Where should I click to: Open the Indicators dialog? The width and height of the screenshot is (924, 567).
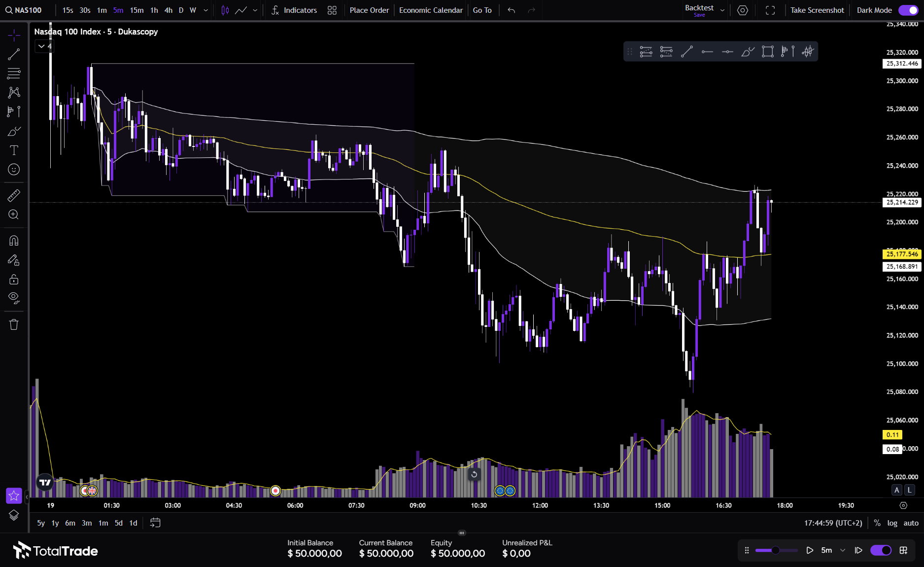pos(294,10)
